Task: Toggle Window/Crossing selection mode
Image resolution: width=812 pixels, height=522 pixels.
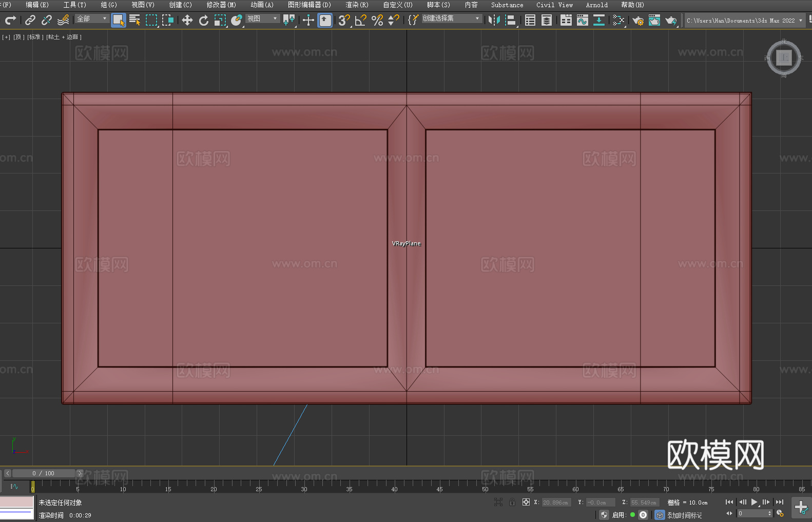Action: tap(168, 20)
